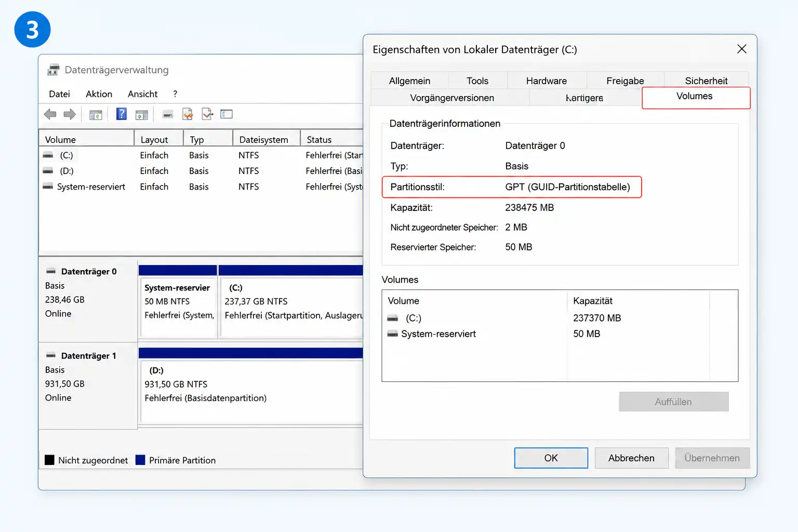Click the Volume column header in the properties list
Screen dimensions: 798x532
[475, 301]
